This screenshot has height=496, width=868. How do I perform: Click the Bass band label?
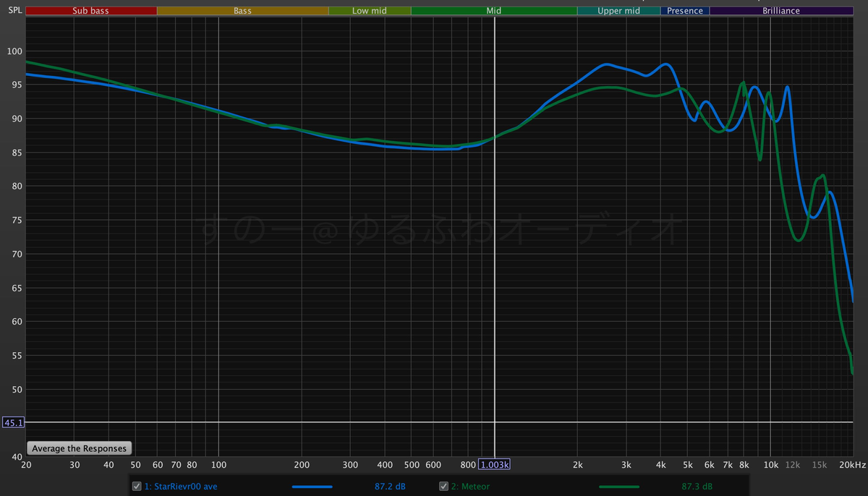242,11
